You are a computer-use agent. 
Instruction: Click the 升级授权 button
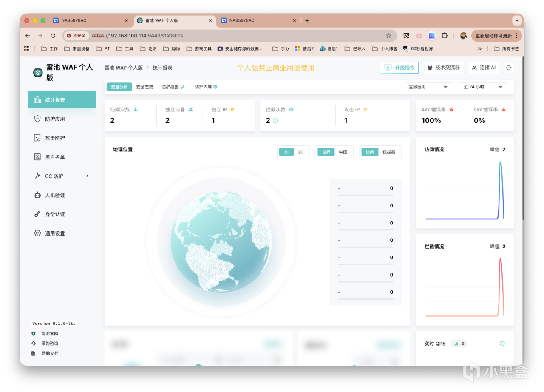coord(399,68)
